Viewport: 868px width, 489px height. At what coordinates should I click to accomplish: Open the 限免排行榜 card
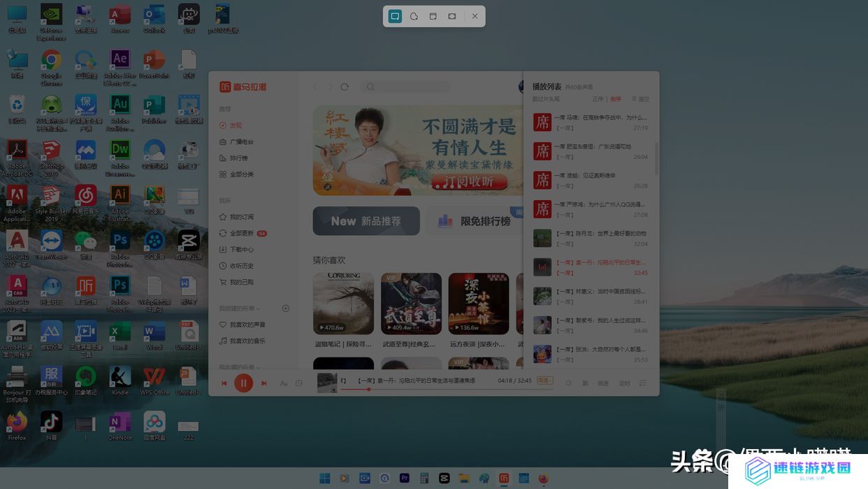(x=475, y=221)
